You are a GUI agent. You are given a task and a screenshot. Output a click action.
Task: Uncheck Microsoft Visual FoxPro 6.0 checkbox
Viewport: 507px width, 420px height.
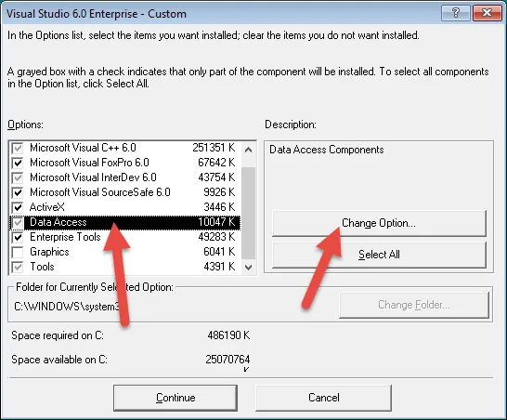(18, 163)
